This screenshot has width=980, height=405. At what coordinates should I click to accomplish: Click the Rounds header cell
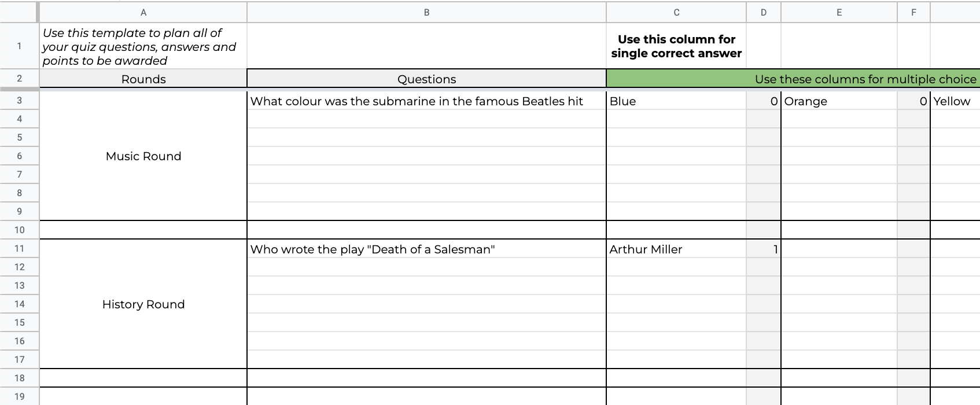pos(143,79)
